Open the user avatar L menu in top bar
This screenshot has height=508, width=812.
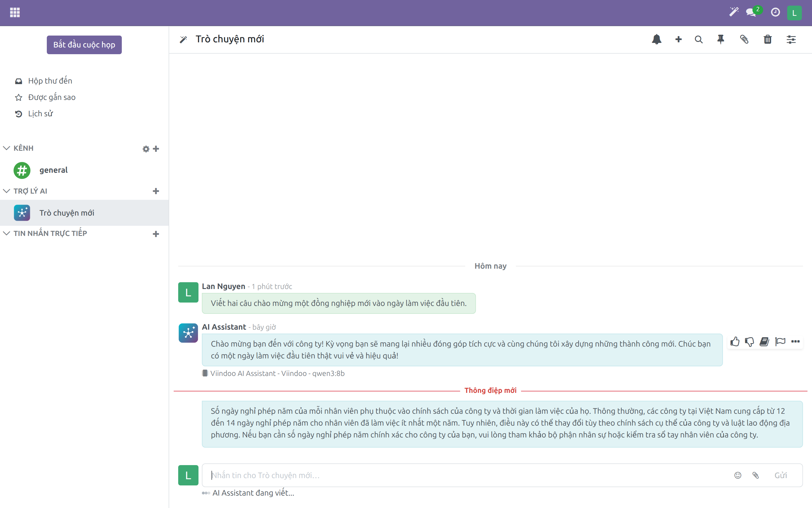click(x=794, y=13)
